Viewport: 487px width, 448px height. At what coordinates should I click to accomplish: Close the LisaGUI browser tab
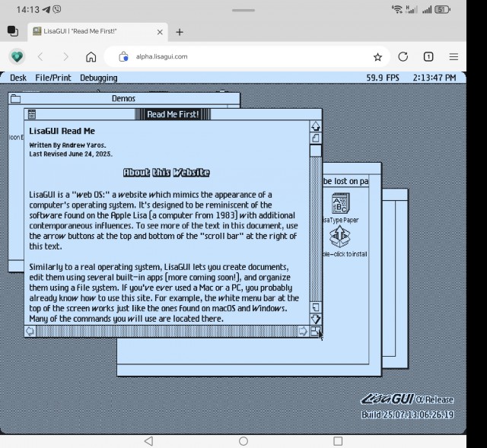(160, 32)
